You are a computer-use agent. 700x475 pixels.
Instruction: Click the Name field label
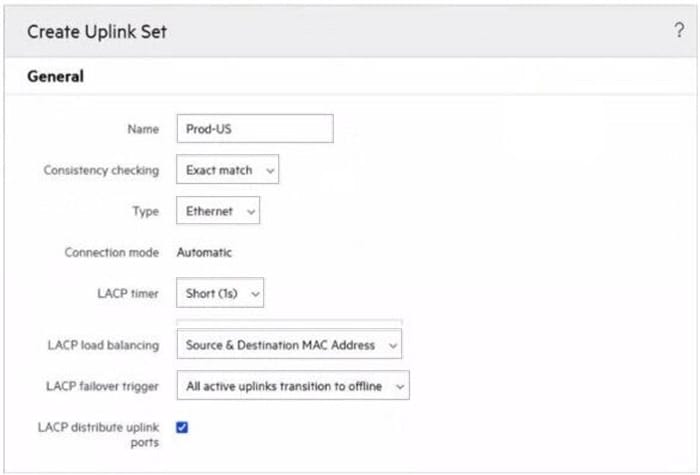pos(143,129)
